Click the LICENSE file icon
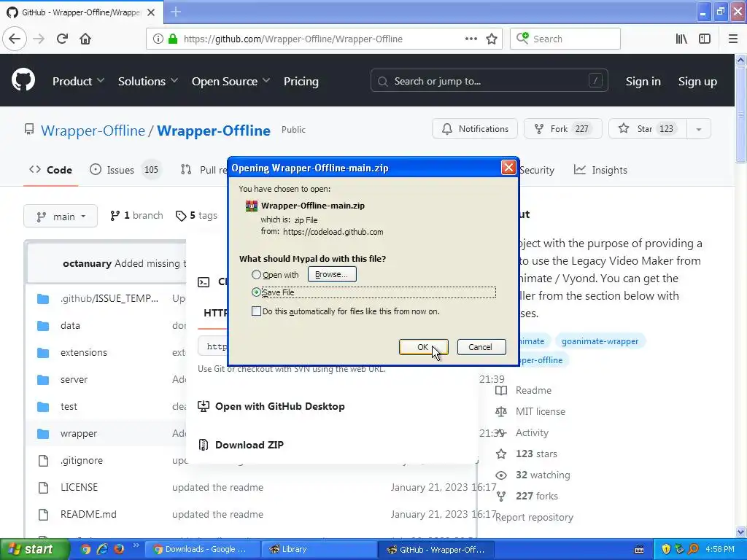This screenshot has height=560, width=747. tap(43, 487)
